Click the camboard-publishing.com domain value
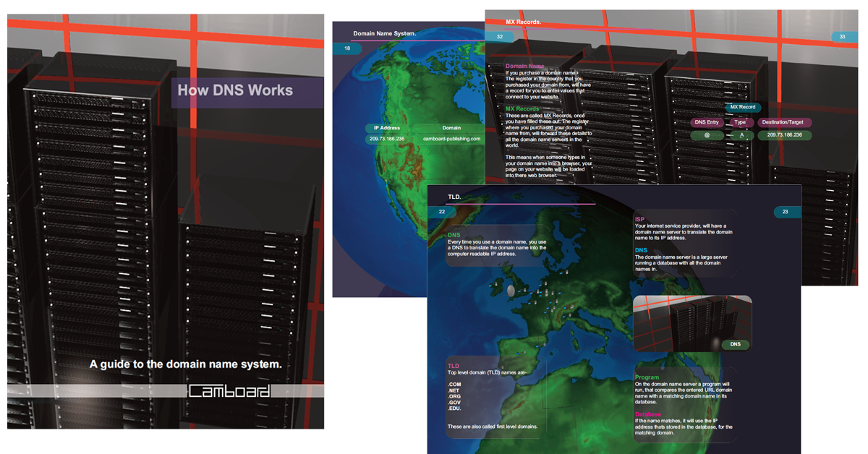 [x=451, y=139]
